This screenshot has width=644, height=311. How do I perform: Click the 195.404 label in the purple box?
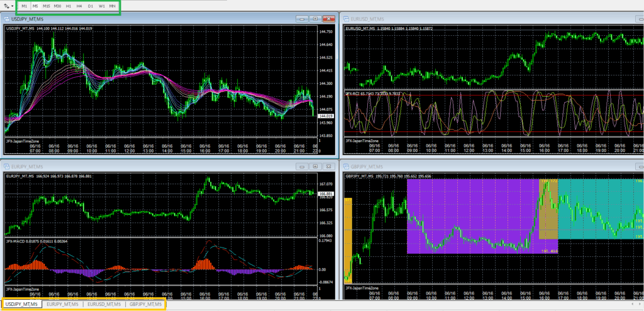549,251
